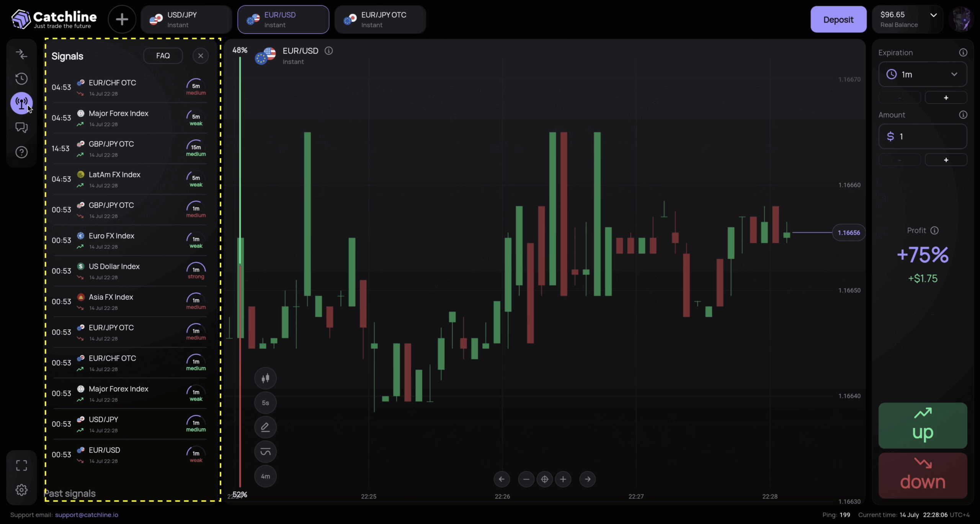Place a down trade

click(x=923, y=476)
